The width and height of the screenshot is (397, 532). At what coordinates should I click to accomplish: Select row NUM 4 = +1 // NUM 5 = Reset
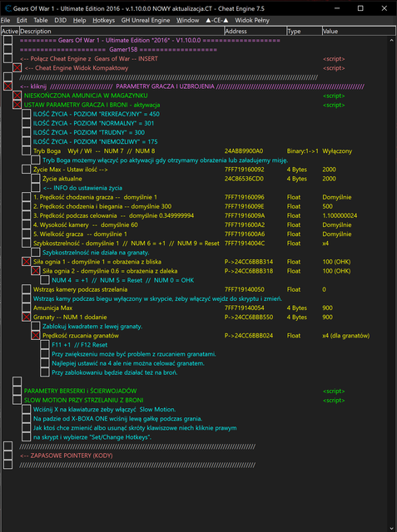tap(122, 280)
